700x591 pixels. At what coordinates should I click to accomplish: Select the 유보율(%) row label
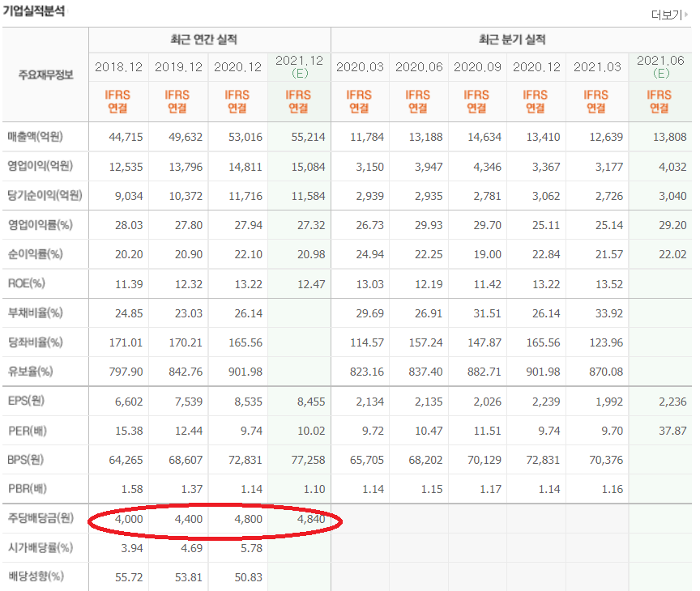tap(30, 371)
